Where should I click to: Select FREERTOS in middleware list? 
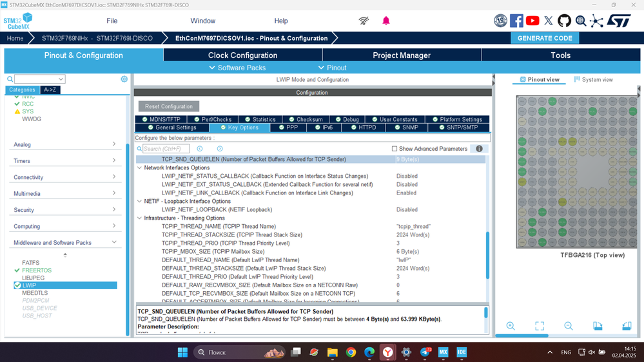coord(37,270)
